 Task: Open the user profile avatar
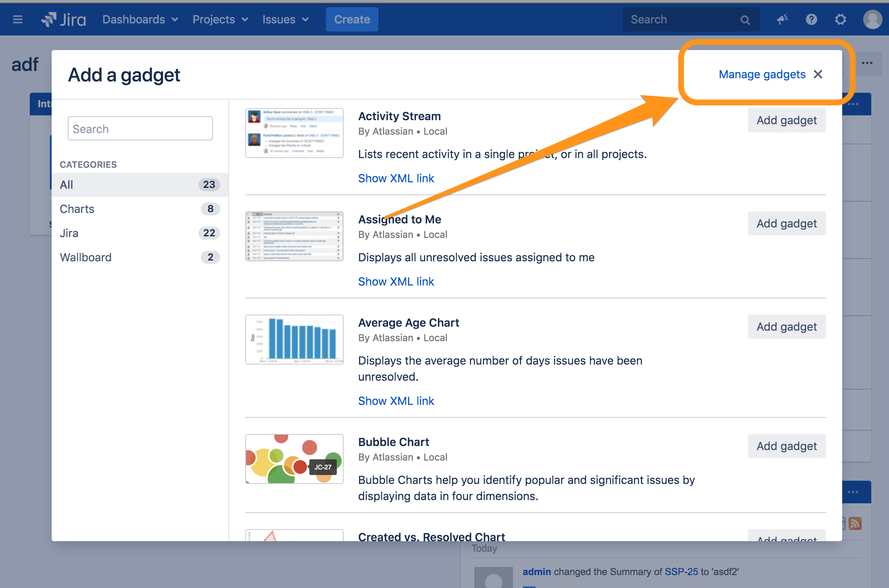(x=872, y=19)
